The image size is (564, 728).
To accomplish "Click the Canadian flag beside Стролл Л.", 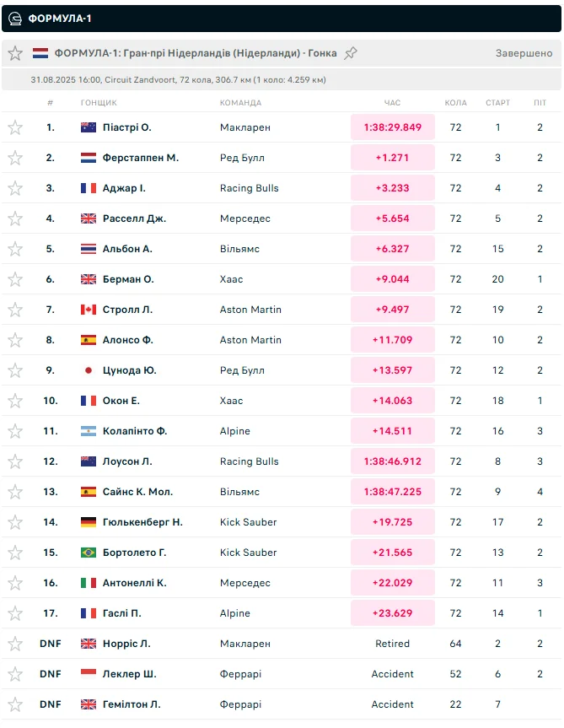I will pyautogui.click(x=89, y=310).
